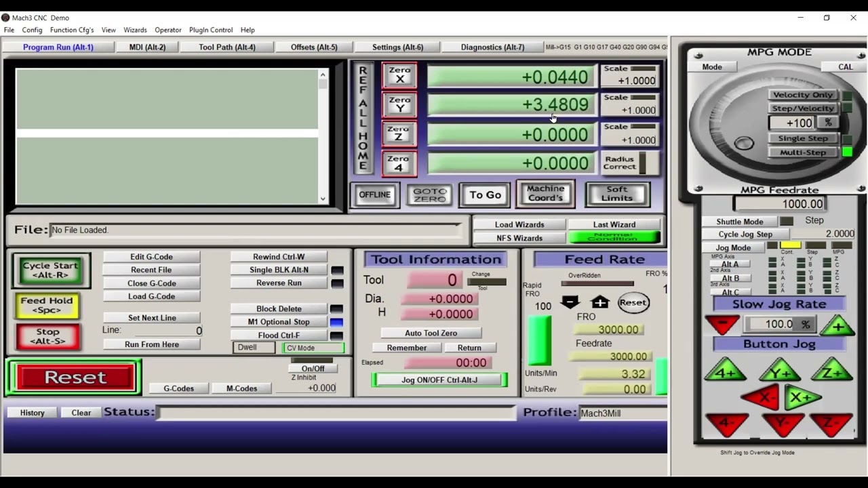Toggle the To Go display
The height and width of the screenshot is (488, 868).
(486, 195)
